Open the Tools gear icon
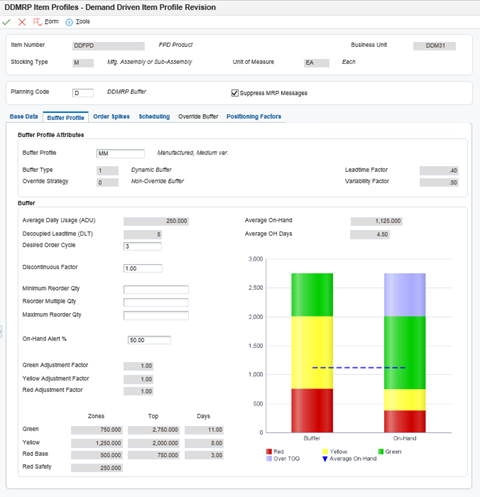The height and width of the screenshot is (497, 480). click(x=69, y=22)
